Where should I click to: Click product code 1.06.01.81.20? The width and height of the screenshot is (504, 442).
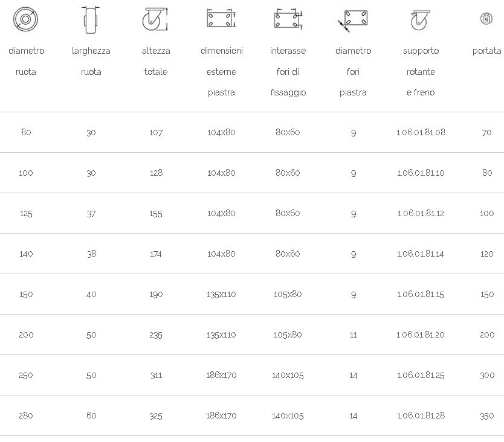[x=421, y=335]
